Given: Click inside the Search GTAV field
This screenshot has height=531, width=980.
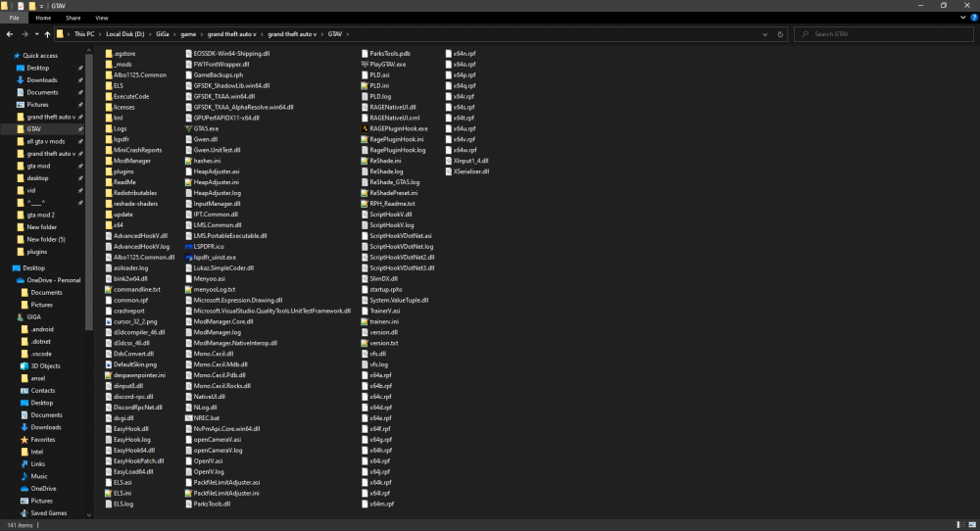Looking at the screenshot, I should click(883, 34).
